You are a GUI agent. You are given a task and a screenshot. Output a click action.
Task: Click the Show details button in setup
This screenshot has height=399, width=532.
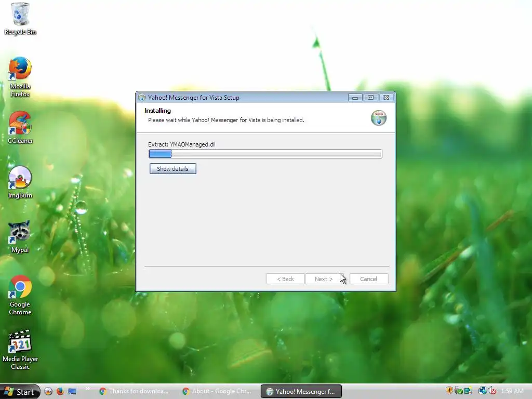[172, 169]
